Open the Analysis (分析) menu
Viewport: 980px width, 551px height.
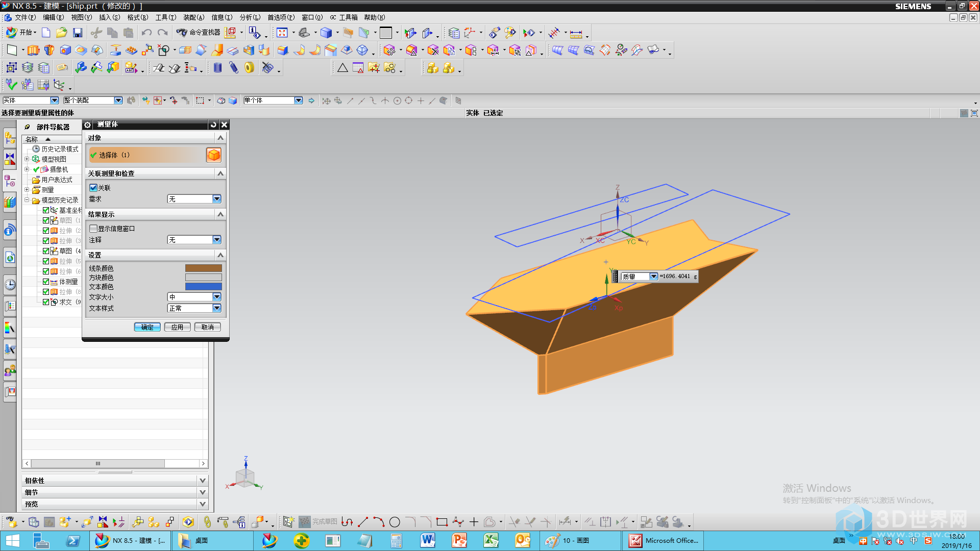250,17
